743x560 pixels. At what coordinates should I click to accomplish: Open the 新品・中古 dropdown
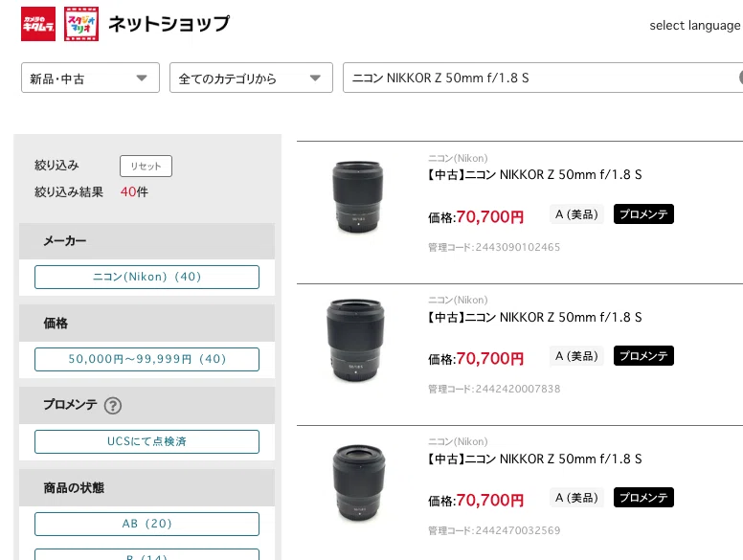(x=90, y=78)
